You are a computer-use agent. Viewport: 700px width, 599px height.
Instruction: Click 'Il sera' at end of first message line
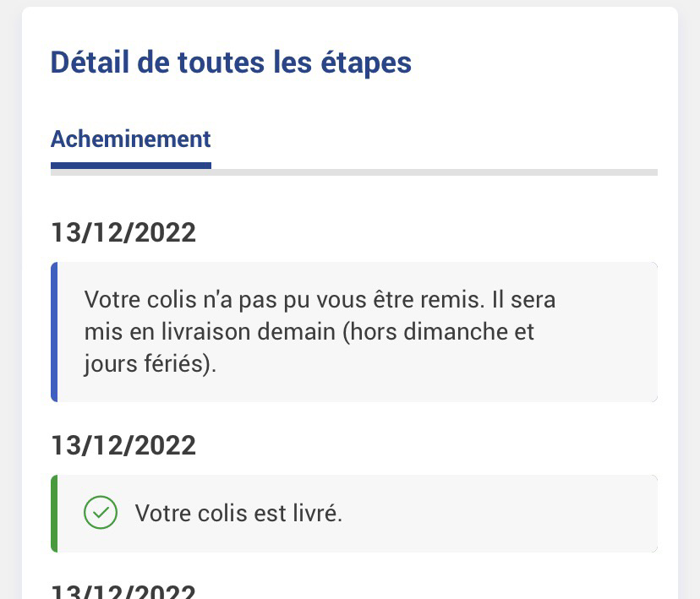point(523,299)
